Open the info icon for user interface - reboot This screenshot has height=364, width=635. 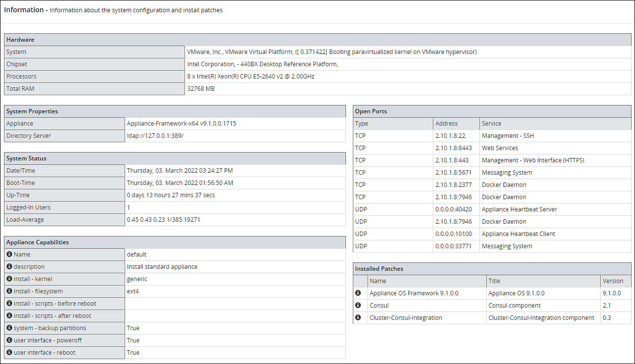pyautogui.click(x=9, y=352)
